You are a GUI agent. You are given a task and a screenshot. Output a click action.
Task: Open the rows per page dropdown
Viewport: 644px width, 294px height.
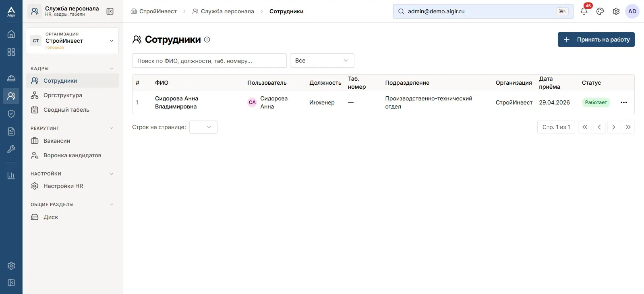pos(203,127)
